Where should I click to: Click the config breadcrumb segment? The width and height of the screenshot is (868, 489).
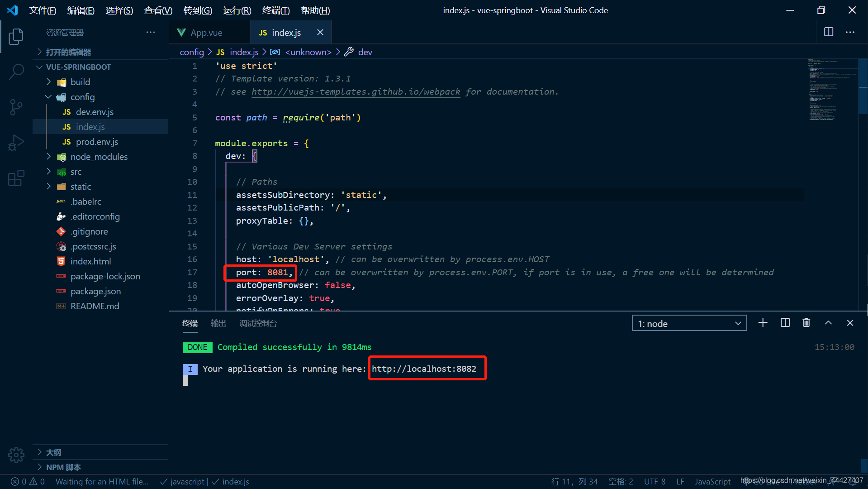coord(192,52)
